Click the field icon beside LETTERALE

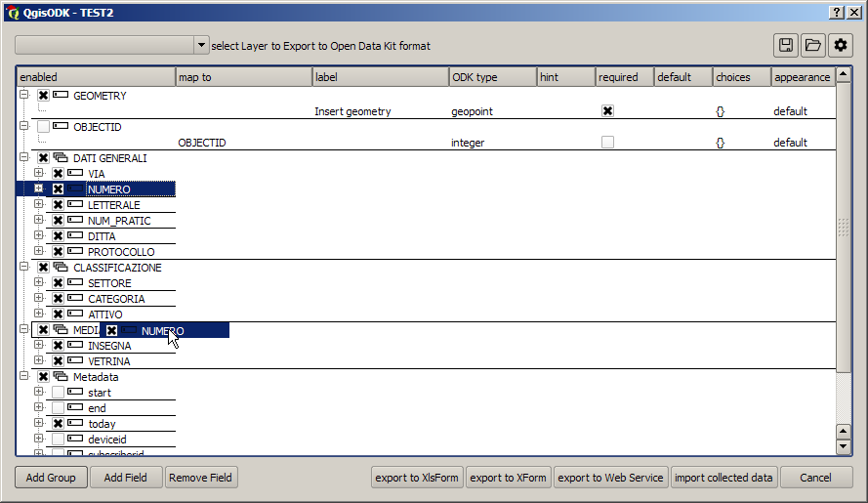pos(75,204)
